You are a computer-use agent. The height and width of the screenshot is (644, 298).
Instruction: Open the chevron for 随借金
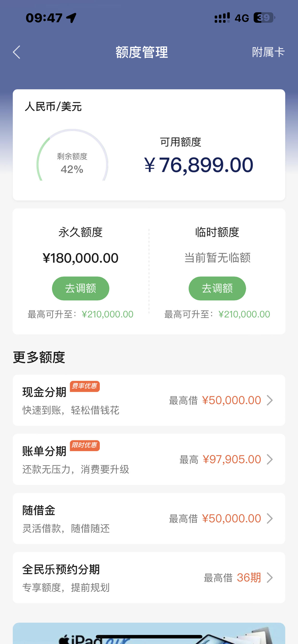coord(270,518)
